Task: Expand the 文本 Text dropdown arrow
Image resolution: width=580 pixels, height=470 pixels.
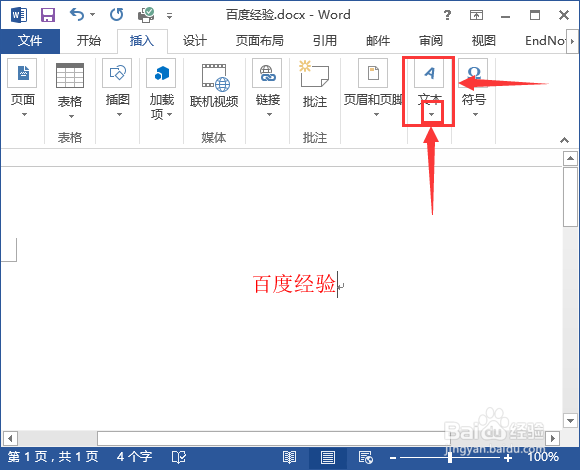Action: [431, 115]
